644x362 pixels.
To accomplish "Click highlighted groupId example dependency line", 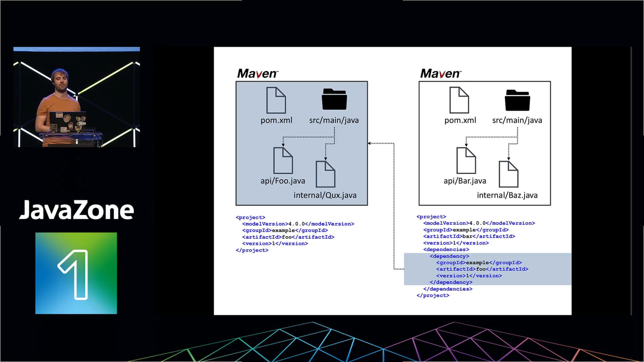I will [x=479, y=263].
